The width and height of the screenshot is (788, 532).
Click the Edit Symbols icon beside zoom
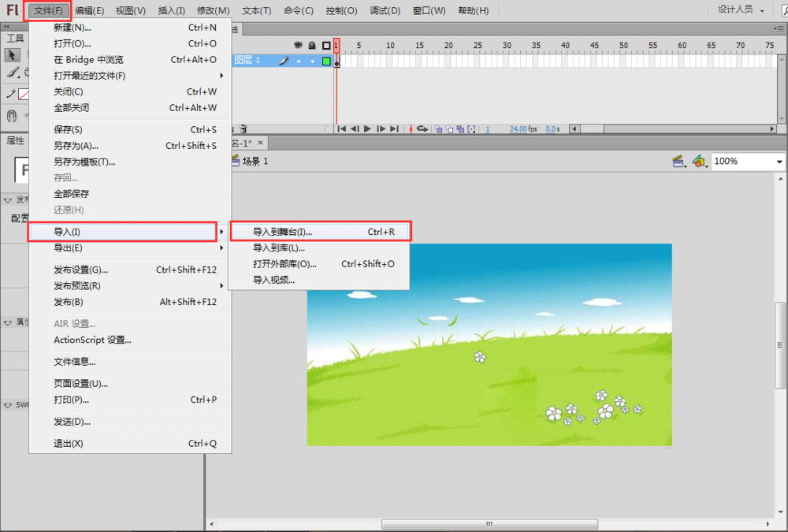click(x=698, y=161)
